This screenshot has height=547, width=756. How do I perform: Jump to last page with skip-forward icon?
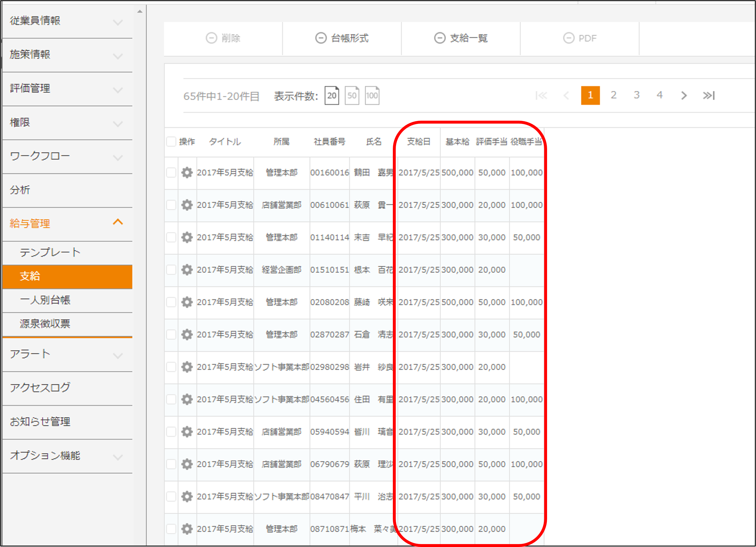[708, 95]
